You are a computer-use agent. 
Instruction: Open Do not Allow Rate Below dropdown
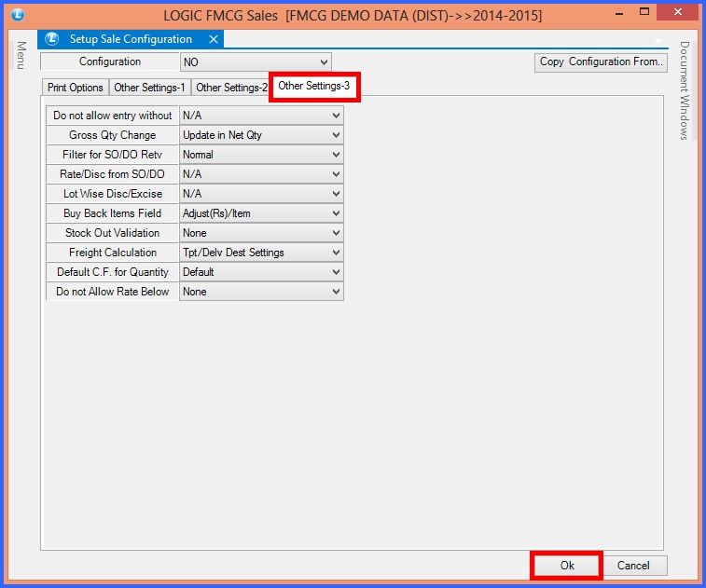tap(261, 292)
